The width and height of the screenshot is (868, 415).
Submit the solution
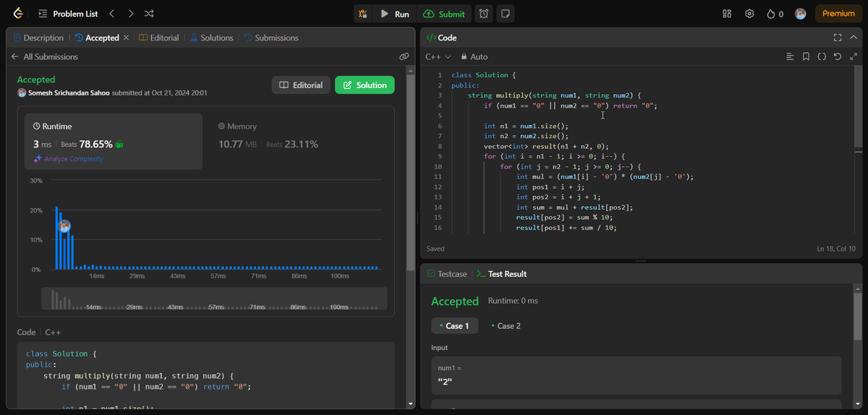[445, 14]
